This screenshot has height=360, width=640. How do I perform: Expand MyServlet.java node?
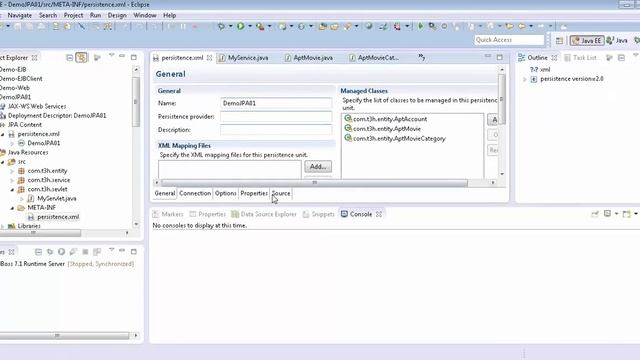[x=22, y=199]
